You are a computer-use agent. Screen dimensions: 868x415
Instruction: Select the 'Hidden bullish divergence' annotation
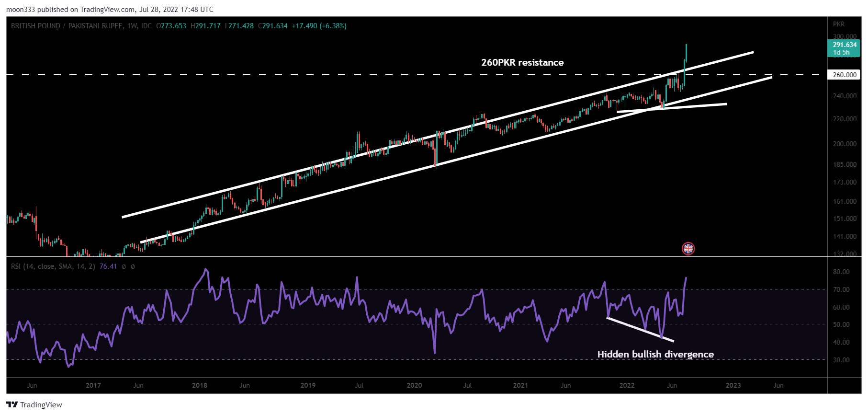[655, 354]
